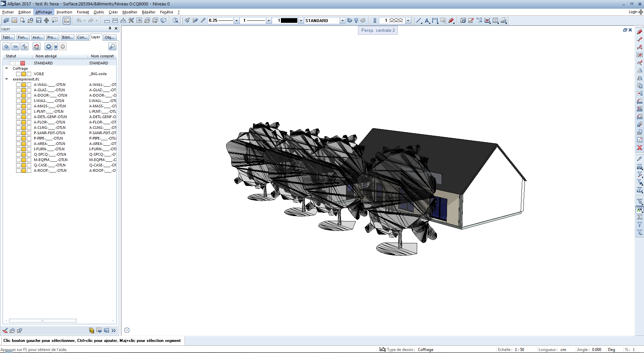The width and height of the screenshot is (644, 353).
Task: Toggle last status checkbox of A-ROOF layer
Action: pos(29,170)
